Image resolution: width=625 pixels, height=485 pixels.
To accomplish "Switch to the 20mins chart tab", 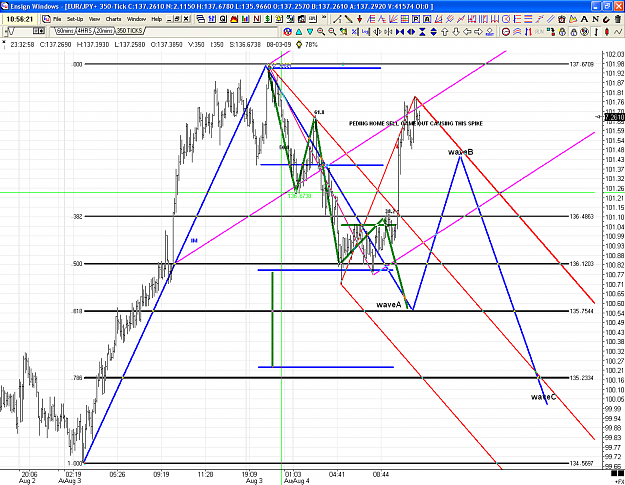I will coord(104,31).
